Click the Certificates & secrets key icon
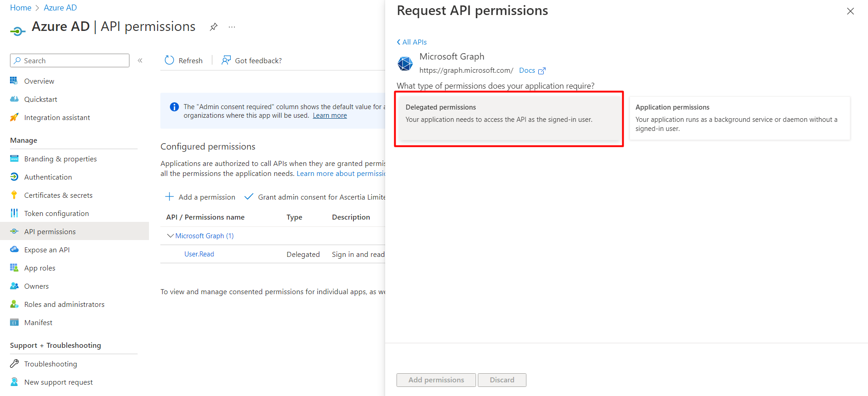 pyautogui.click(x=14, y=195)
